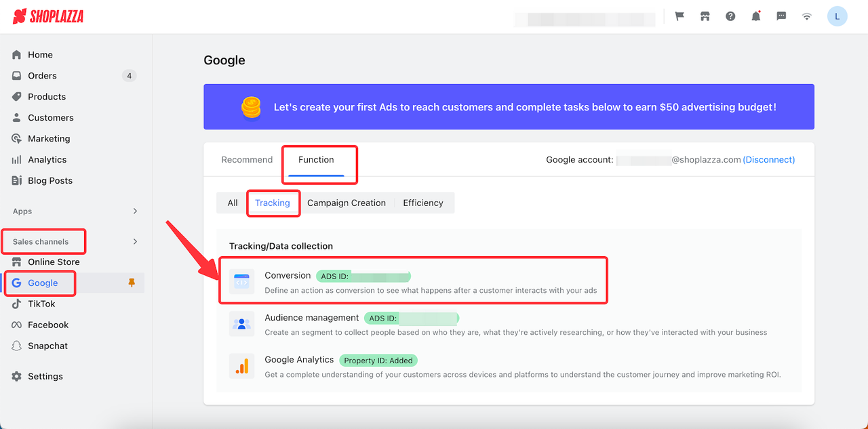
Task: Open the notifications bell
Action: click(755, 16)
